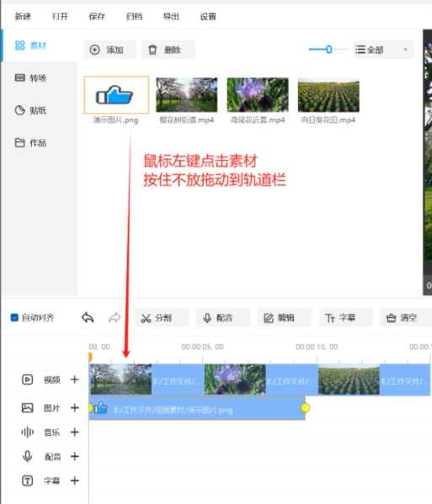The height and width of the screenshot is (504, 432).
Task: Click the redo arrow icon
Action: (x=115, y=317)
